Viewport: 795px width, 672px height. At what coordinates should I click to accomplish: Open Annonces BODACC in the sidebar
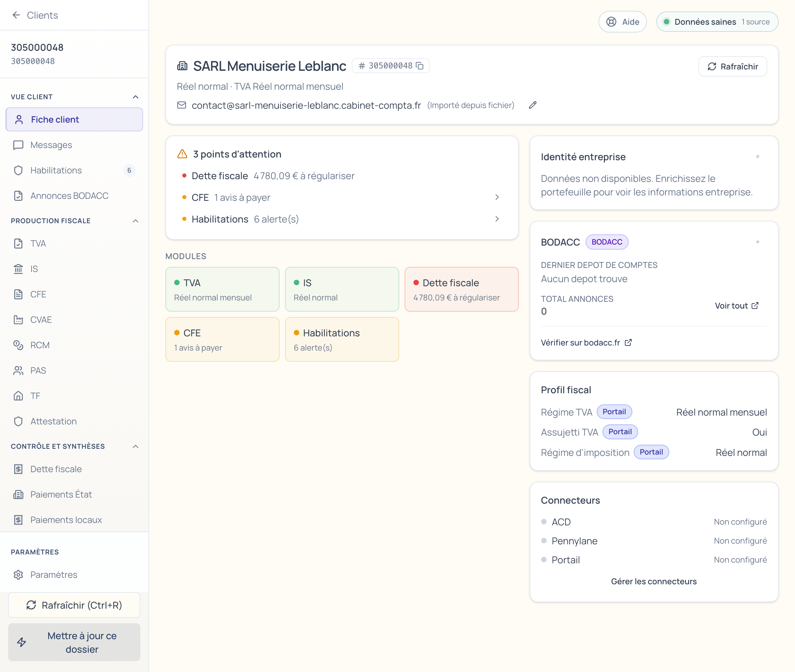[x=69, y=195]
